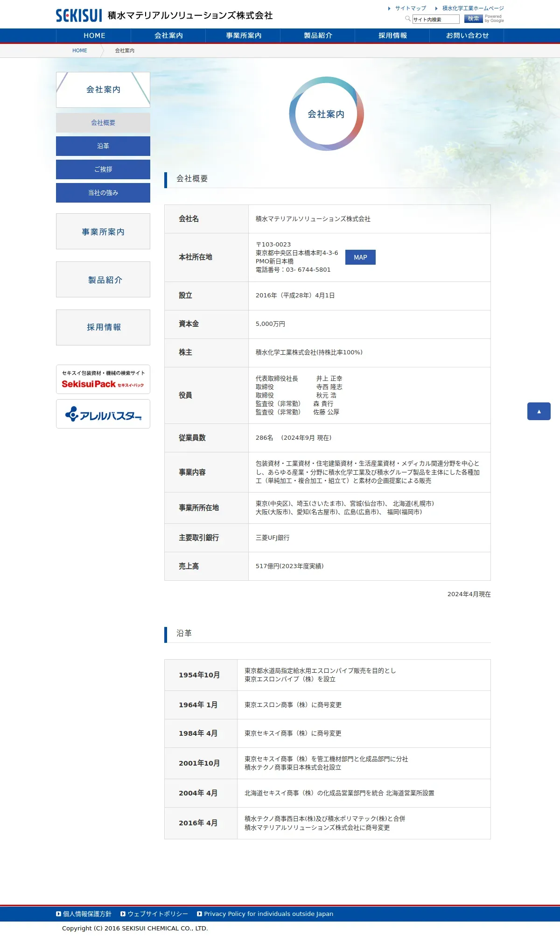This screenshot has height=936, width=560.
Task: Open ウェブサイトポリシー footer link
Action: point(158,914)
